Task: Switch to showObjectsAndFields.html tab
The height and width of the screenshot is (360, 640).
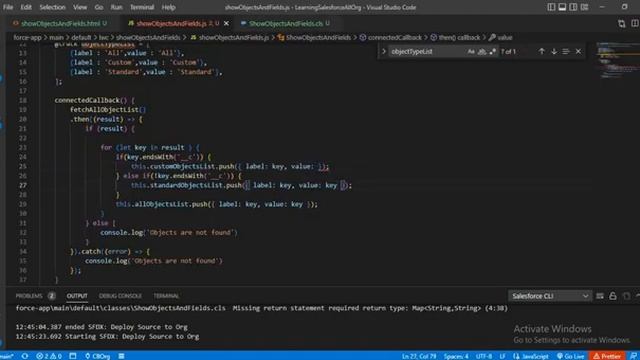Action: [60, 24]
